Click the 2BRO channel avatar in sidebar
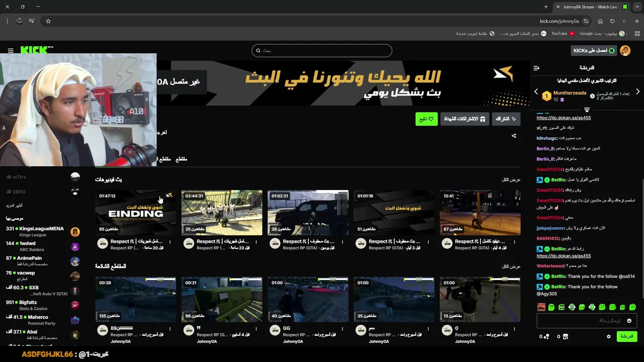The width and height of the screenshot is (644, 362). coord(75,192)
